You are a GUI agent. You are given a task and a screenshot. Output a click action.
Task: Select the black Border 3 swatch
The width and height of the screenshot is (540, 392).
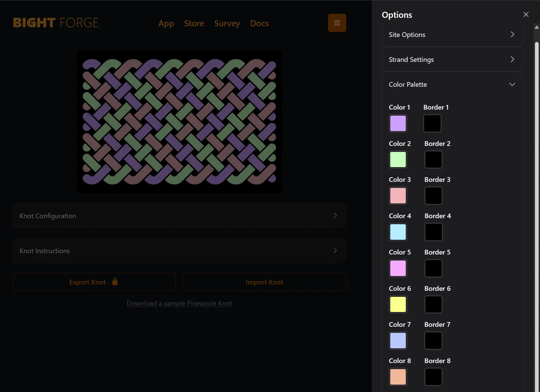[x=433, y=196]
